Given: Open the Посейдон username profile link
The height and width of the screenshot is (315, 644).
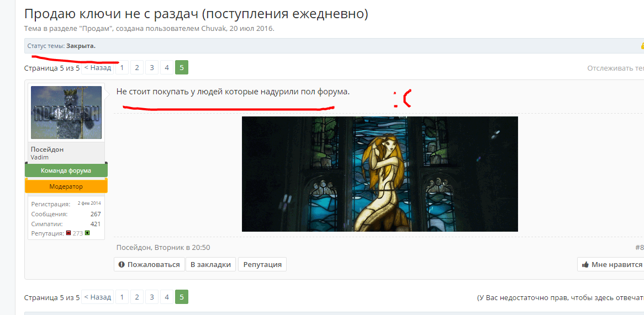Looking at the screenshot, I should 47,150.
